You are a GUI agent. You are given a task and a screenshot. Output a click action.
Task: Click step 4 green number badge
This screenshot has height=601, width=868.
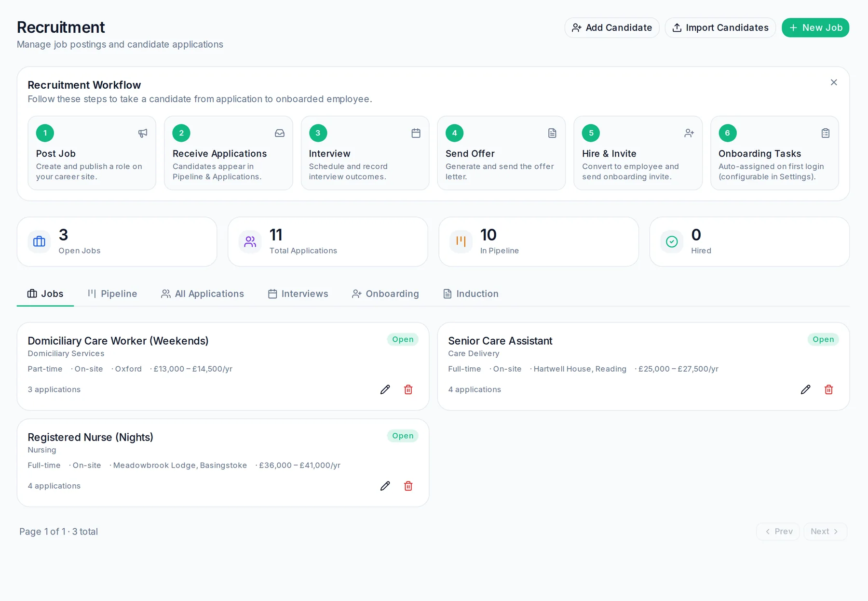454,133
